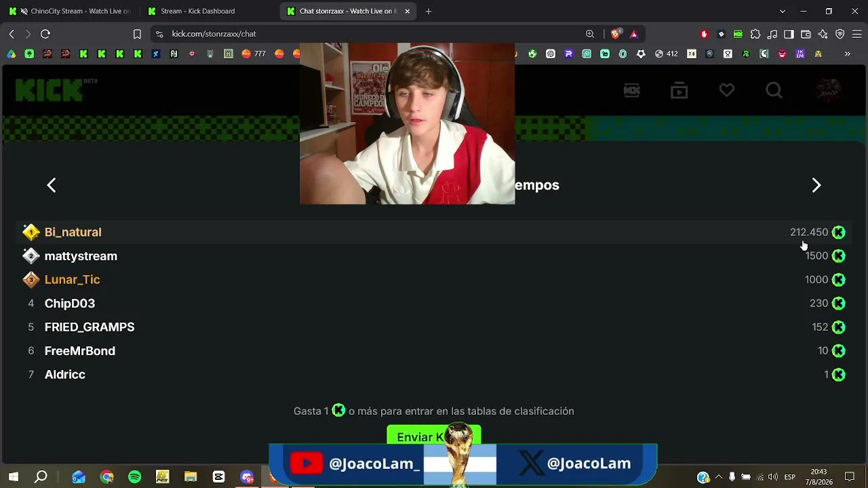Viewport: 868px width, 488px height.
Task: Open the clips play icon in Kick header
Action: point(679,90)
